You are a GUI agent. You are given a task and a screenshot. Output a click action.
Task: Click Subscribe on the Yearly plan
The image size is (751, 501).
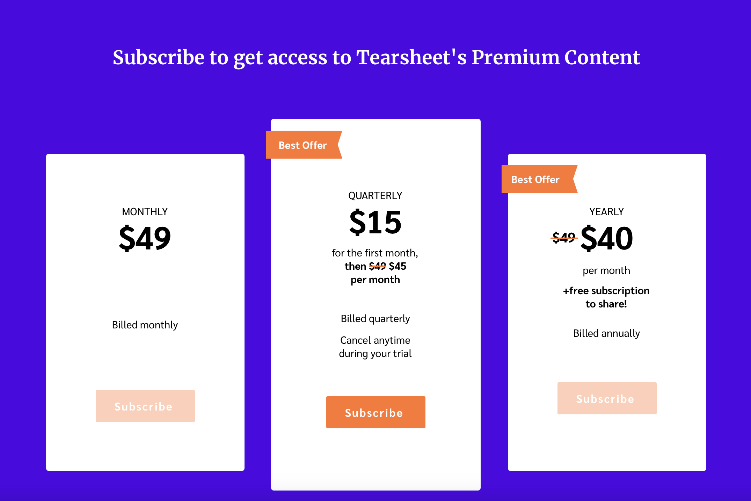607,398
